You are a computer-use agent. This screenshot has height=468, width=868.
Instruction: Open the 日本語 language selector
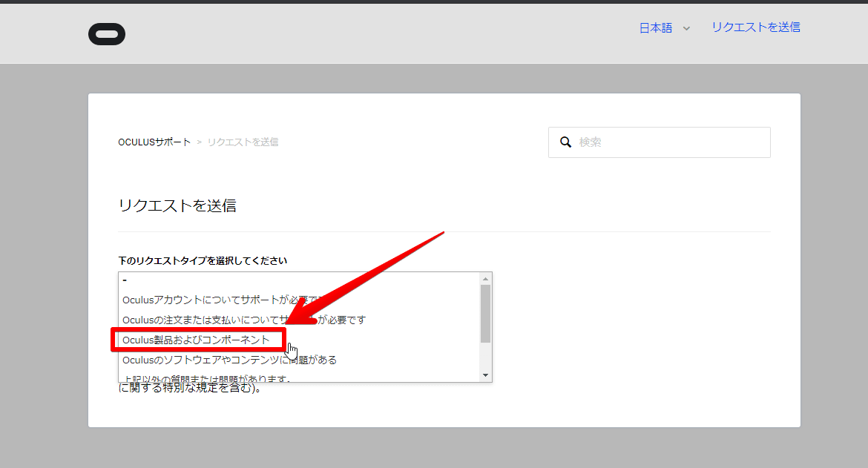click(x=656, y=28)
